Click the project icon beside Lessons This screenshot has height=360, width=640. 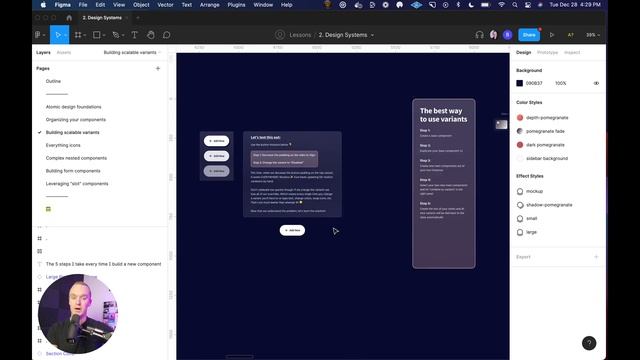coord(280,35)
